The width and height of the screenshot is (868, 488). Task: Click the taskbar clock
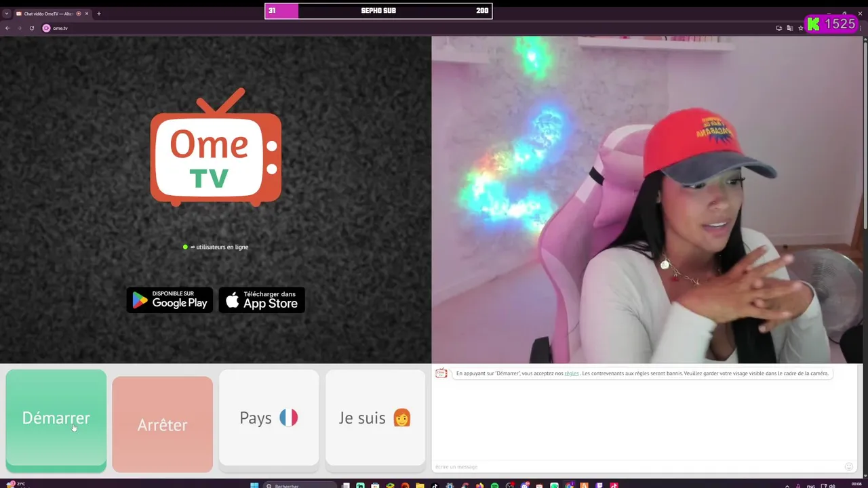click(856, 485)
